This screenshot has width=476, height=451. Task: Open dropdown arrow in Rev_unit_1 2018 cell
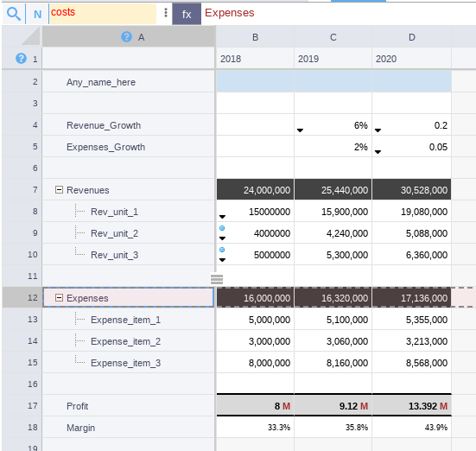(222, 217)
